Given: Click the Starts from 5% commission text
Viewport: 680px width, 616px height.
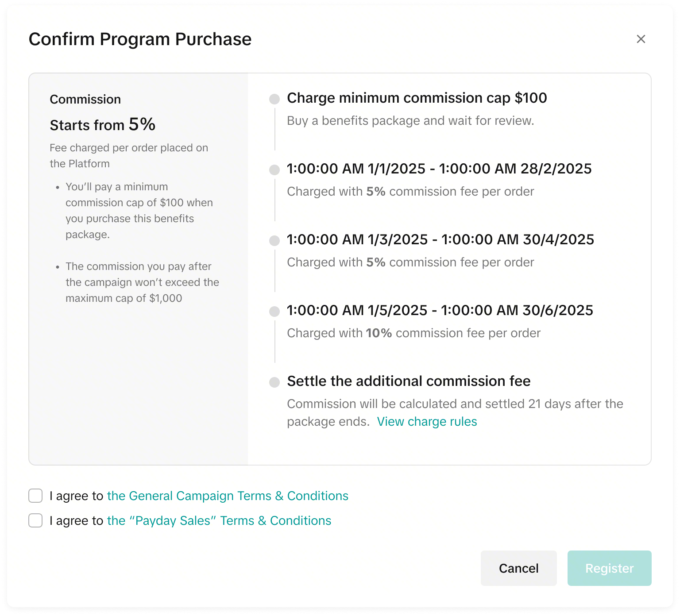Looking at the screenshot, I should point(102,125).
